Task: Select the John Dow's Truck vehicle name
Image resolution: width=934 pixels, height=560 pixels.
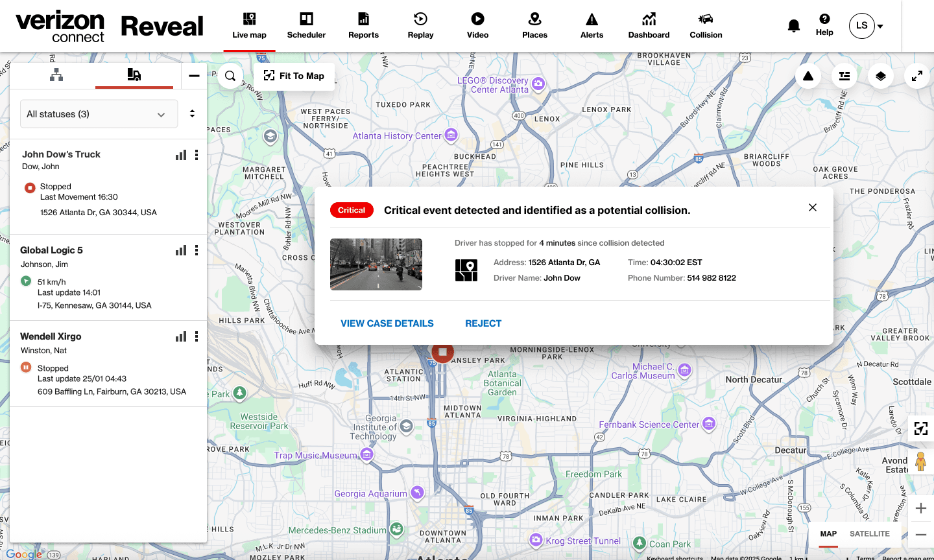Action: (x=61, y=154)
